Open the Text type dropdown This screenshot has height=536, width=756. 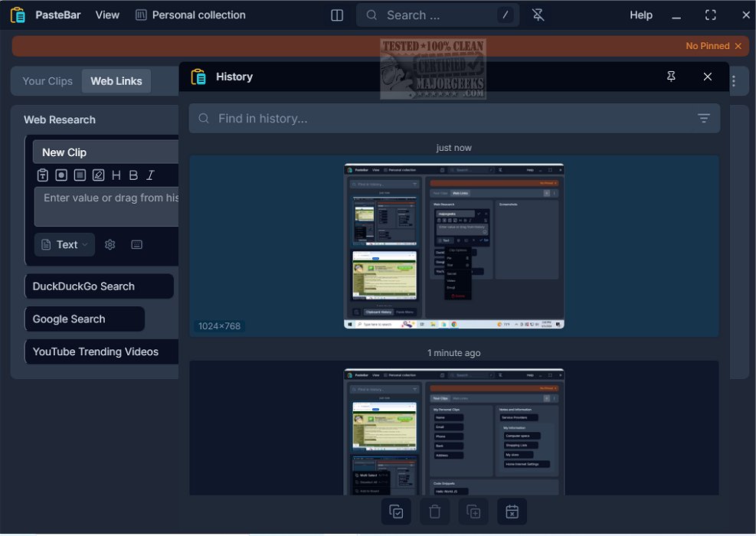[x=64, y=244]
